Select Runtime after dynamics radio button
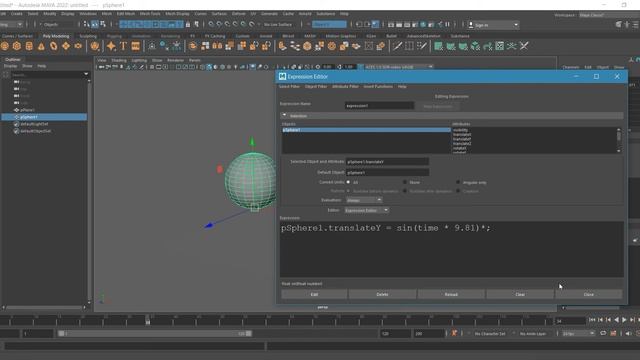This screenshot has height=360, width=640. [x=405, y=191]
